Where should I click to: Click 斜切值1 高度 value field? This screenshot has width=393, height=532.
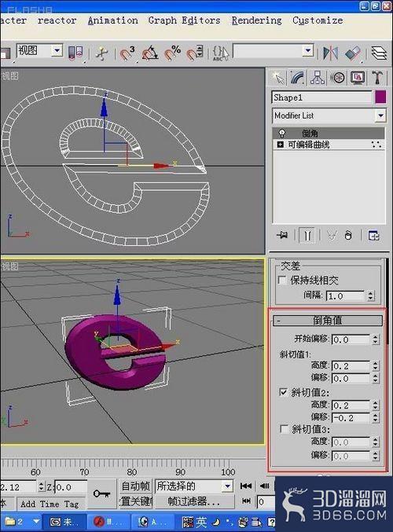[x=351, y=365]
